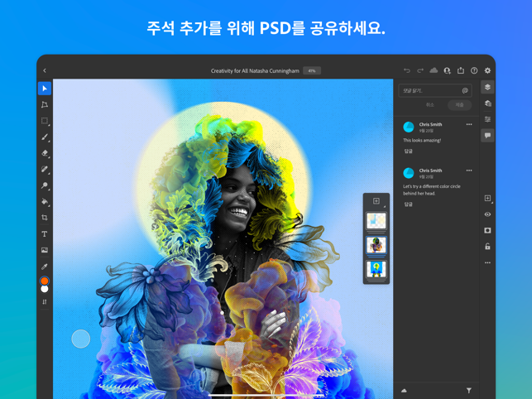Select the middle woman portrait layer thumbnail
Screen dimensions: 532x399
376,245
